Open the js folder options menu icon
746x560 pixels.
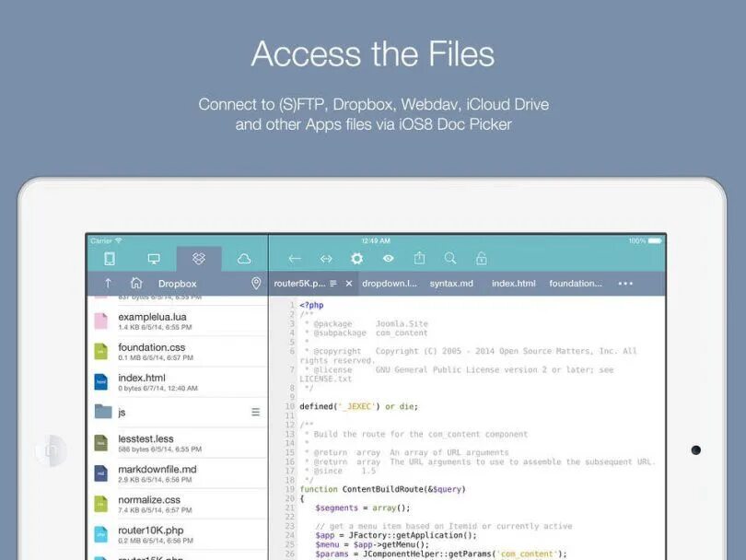255,412
